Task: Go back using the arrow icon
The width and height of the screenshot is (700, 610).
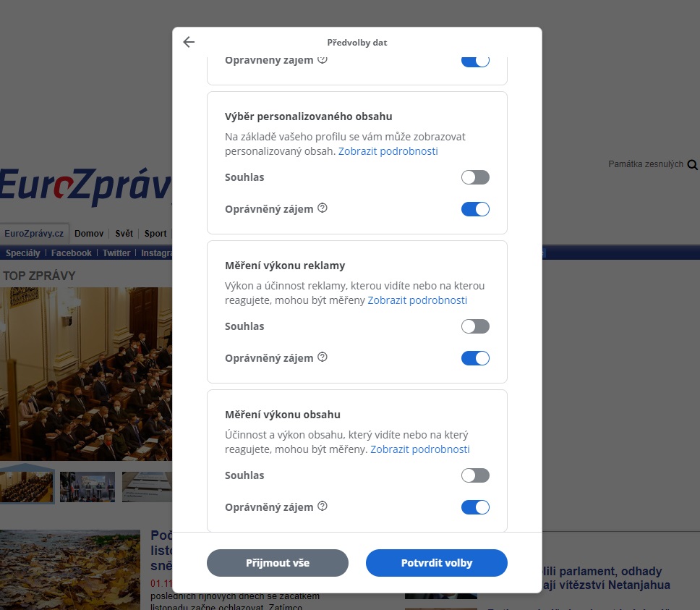Action: pos(189,42)
